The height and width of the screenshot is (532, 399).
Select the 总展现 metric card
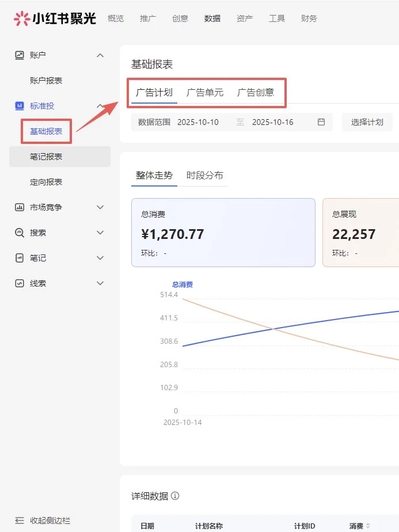click(360, 233)
